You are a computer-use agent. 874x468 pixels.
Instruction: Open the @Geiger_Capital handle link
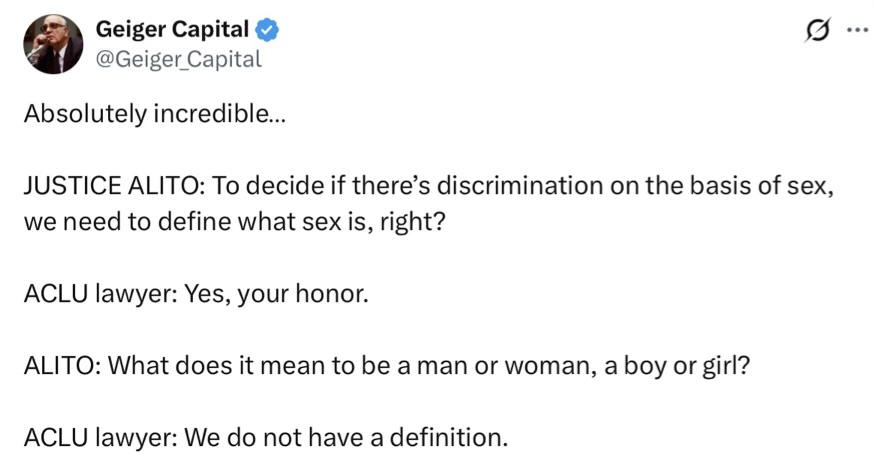point(178,59)
